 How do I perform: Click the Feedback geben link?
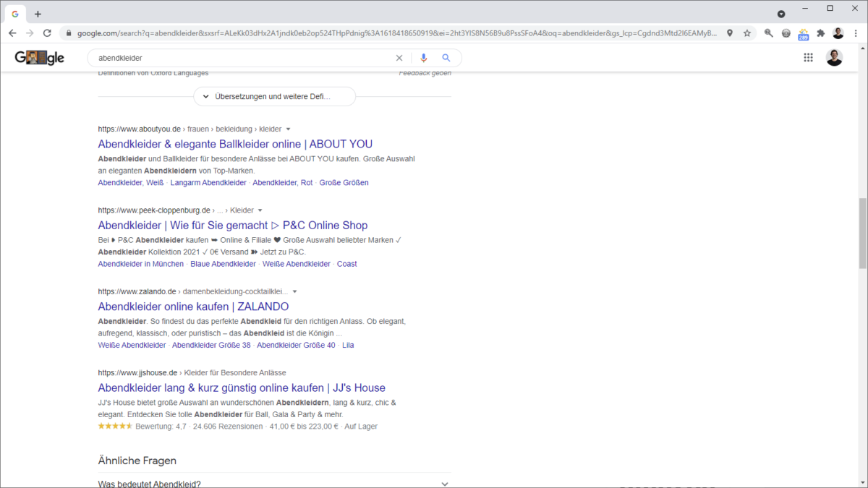click(x=425, y=73)
